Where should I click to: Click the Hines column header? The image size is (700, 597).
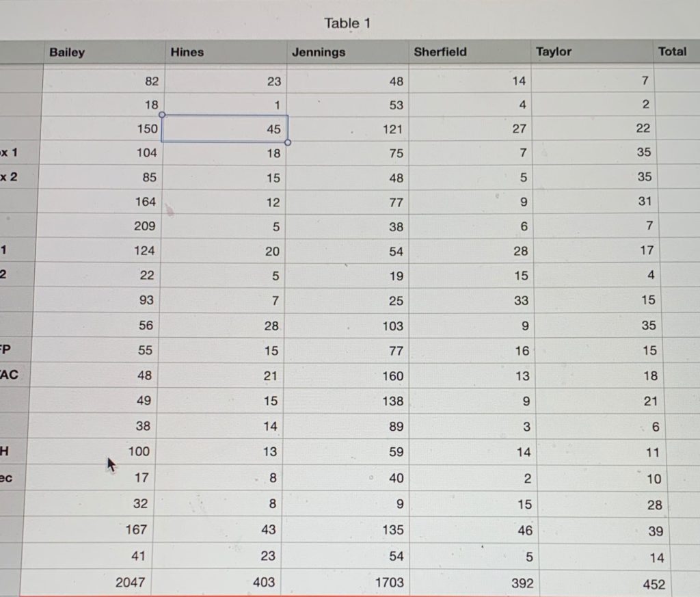(187, 51)
